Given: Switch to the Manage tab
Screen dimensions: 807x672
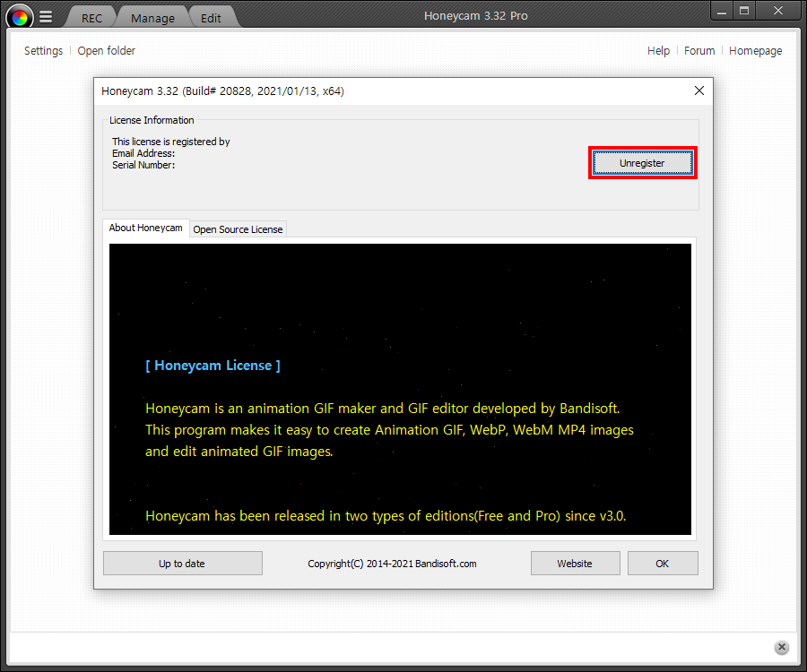Looking at the screenshot, I should pos(152,18).
